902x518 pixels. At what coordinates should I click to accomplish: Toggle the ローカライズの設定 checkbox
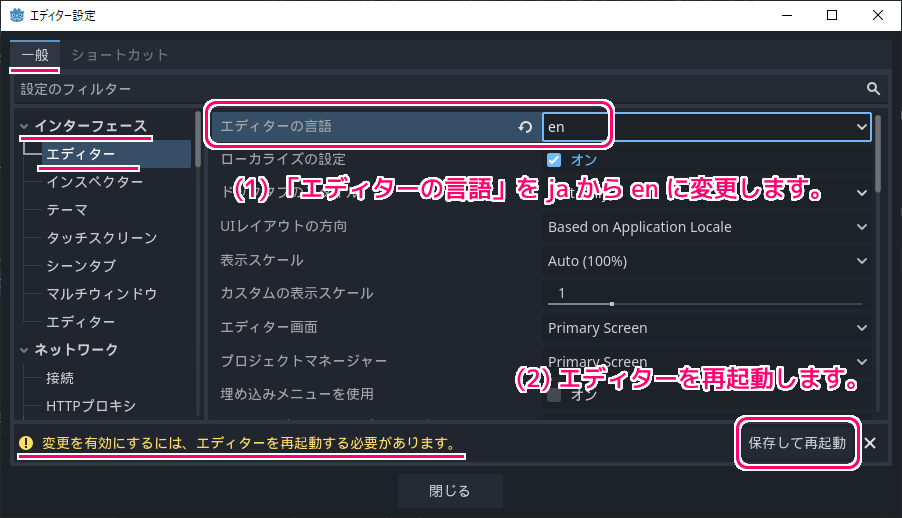coord(553,160)
